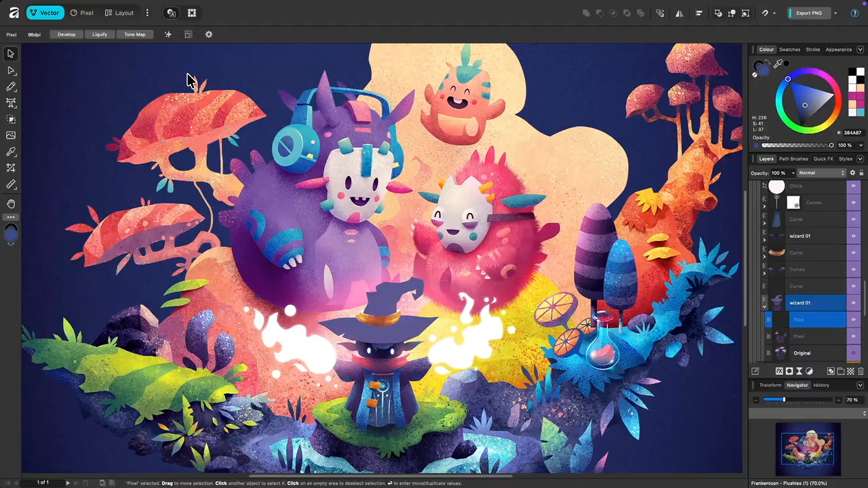
Task: Hide the Circle layer
Action: [x=853, y=186]
